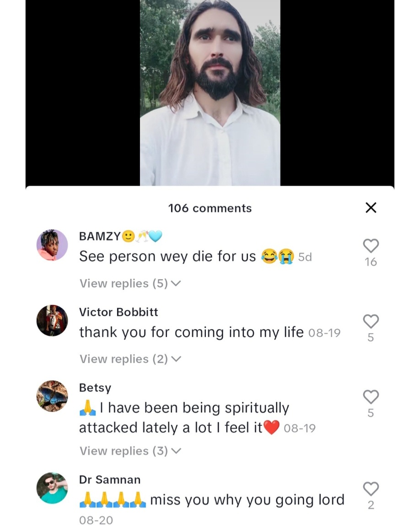This screenshot has width=420, height=525.
Task: Select the "thank you for coming into my life" comment
Action: pos(191,332)
